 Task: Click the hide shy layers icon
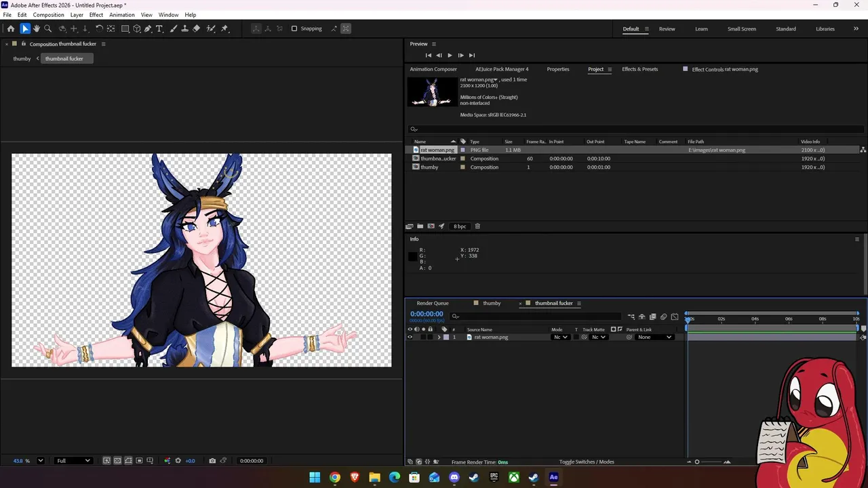642,317
